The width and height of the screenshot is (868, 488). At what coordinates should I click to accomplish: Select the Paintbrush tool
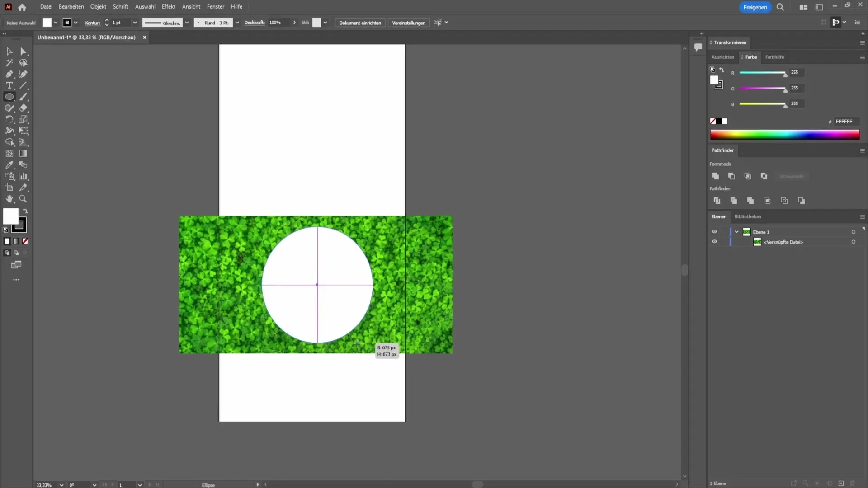23,97
